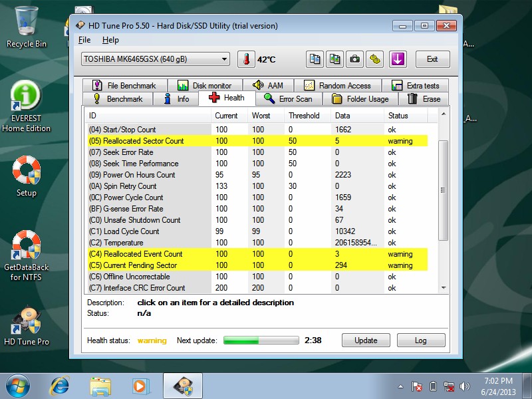Select (07) Seek Error Rate row
Viewport: 532px width, 399px height.
pos(258,152)
